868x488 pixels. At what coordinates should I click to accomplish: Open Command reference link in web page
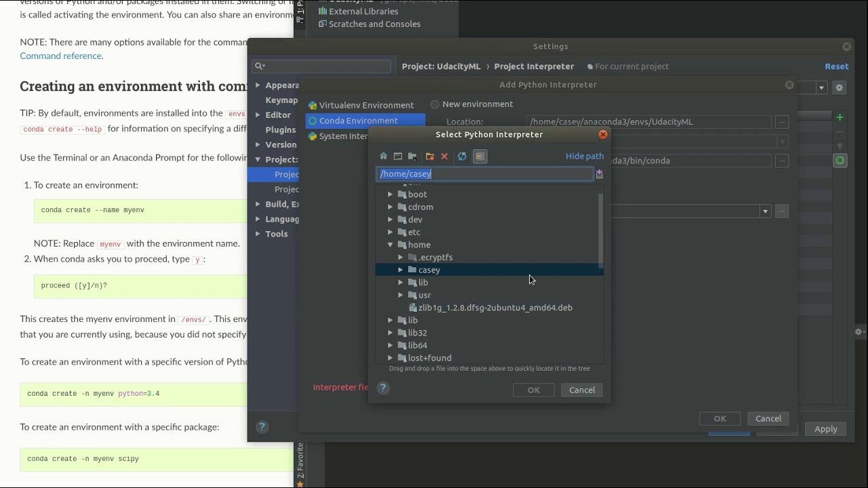(x=60, y=56)
